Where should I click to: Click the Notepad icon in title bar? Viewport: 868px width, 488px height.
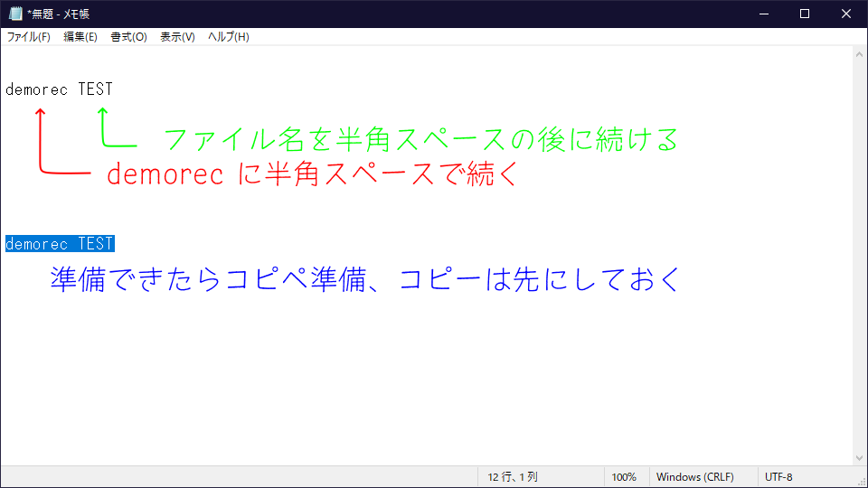click(x=15, y=14)
